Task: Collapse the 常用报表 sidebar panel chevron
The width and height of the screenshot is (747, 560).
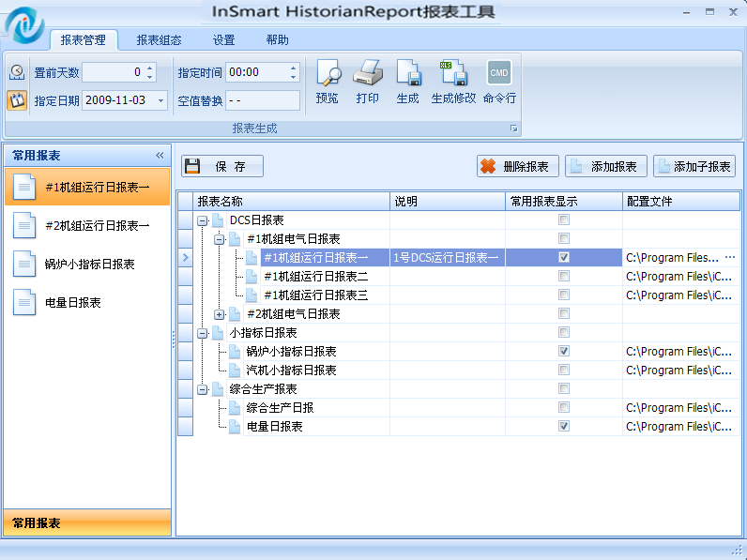Action: tap(160, 155)
